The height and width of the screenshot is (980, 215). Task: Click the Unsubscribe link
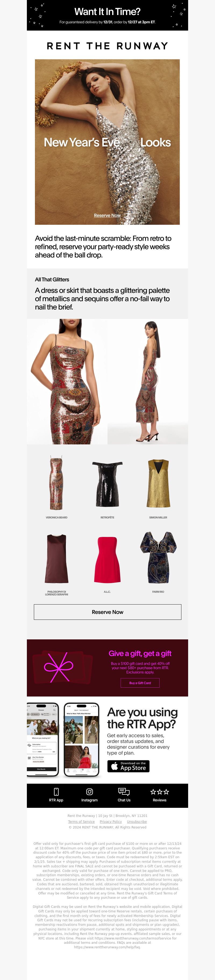(x=137, y=822)
